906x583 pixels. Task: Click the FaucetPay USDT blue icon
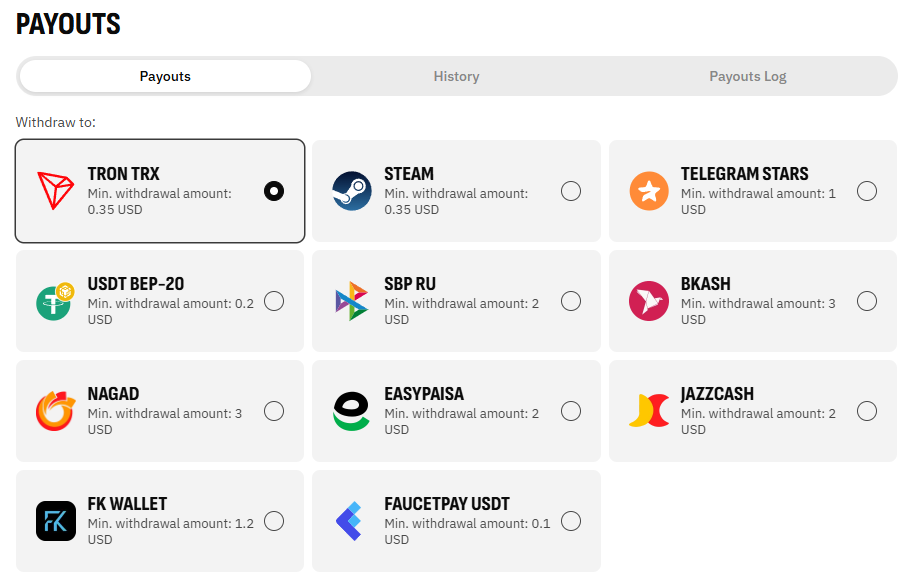click(352, 521)
